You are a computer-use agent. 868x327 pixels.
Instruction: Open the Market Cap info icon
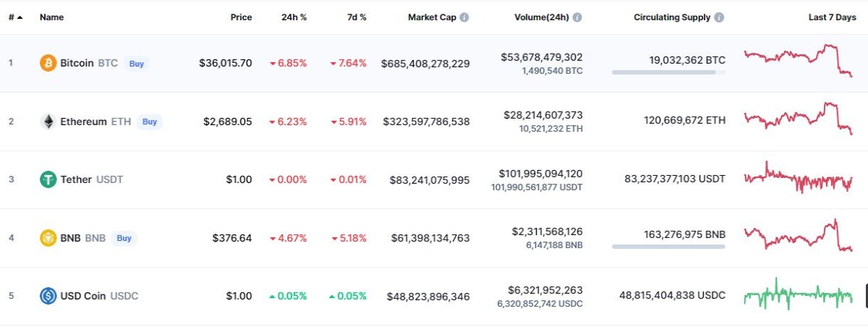click(x=464, y=17)
